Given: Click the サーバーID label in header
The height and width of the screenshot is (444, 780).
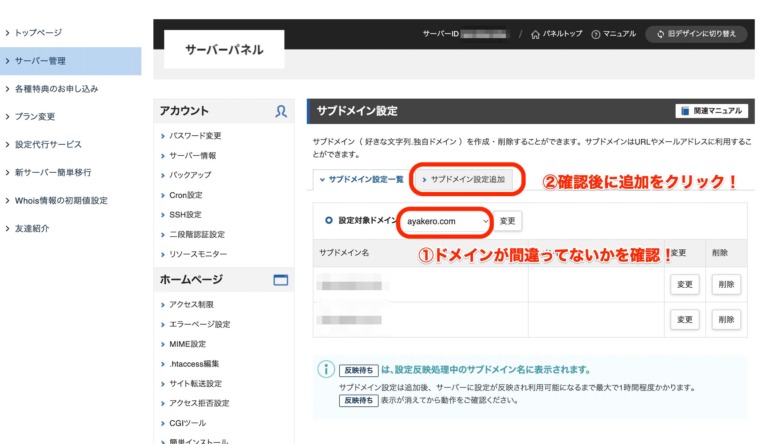Looking at the screenshot, I should [440, 34].
